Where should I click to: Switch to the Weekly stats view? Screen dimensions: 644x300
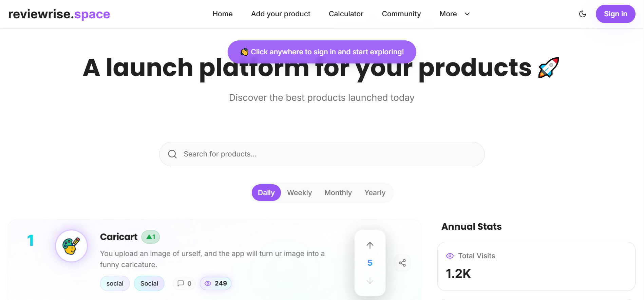coord(300,192)
